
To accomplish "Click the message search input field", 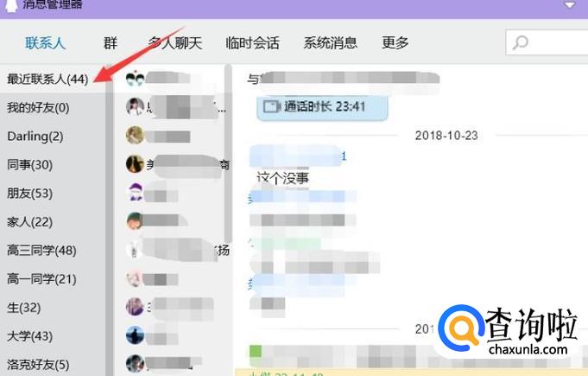I will (547, 42).
